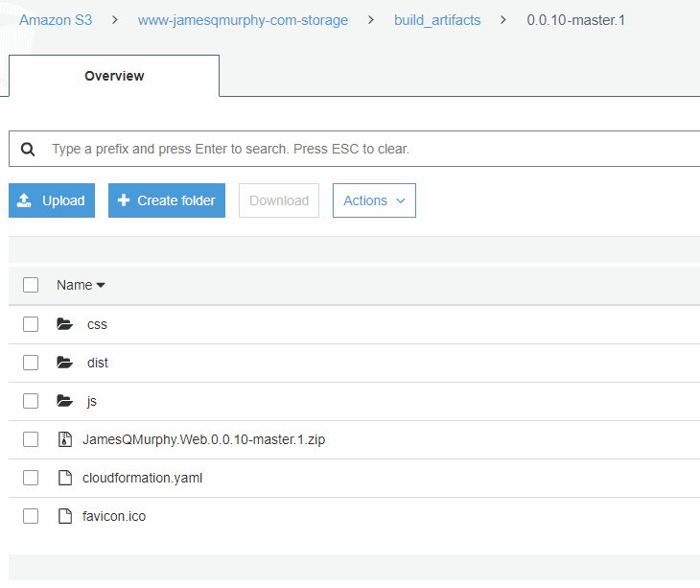
Task: Click the zip file icon for JamesQMurphy.Web
Action: (x=65, y=439)
